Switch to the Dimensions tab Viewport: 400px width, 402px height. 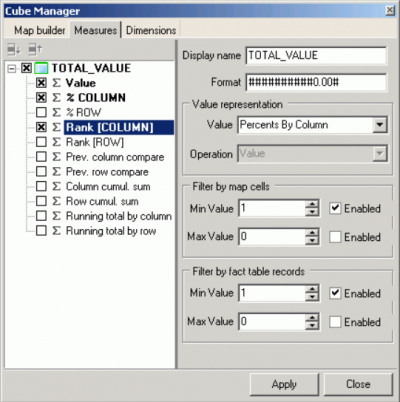(151, 30)
